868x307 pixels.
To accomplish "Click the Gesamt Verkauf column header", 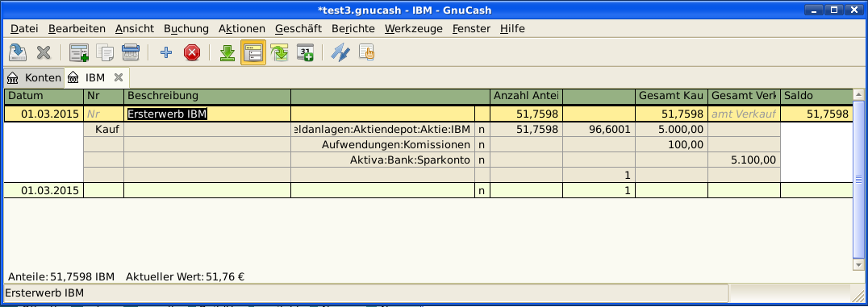I will coord(744,96).
